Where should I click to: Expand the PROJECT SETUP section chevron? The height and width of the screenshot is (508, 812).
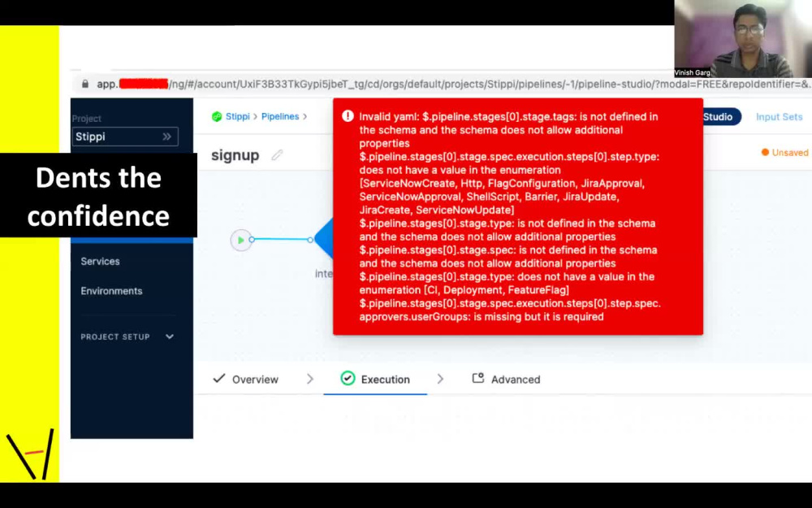[170, 336]
